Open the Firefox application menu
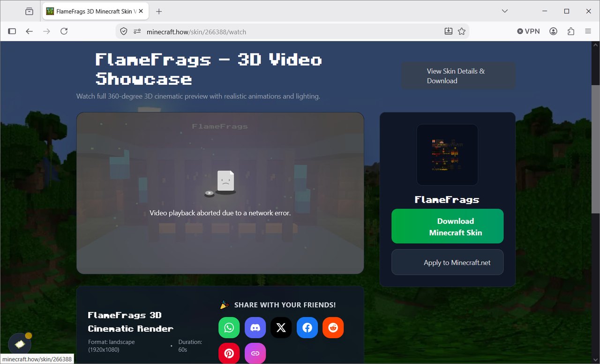This screenshot has width=600, height=364. click(588, 31)
